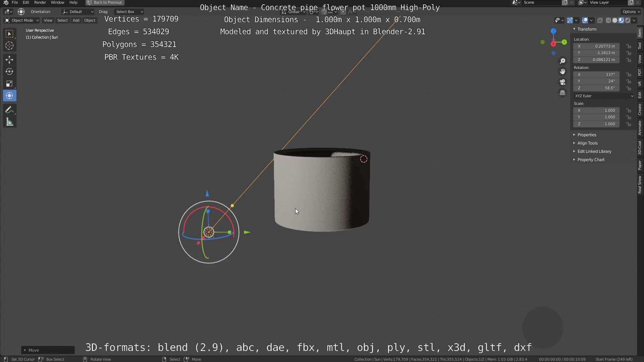Switch to solid viewport shading
The image size is (644, 362).
tap(615, 20)
